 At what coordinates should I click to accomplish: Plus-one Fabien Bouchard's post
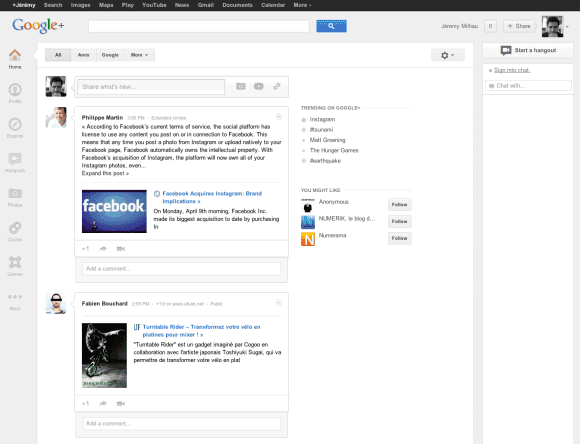85,403
